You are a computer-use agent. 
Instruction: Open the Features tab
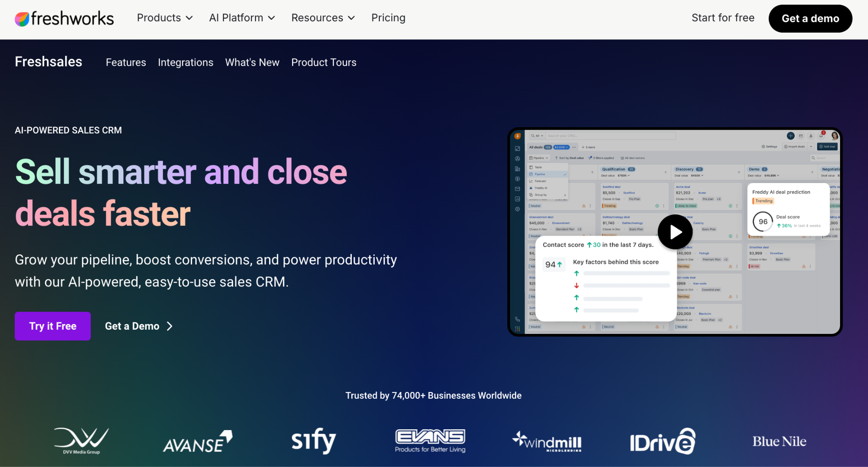[126, 62]
